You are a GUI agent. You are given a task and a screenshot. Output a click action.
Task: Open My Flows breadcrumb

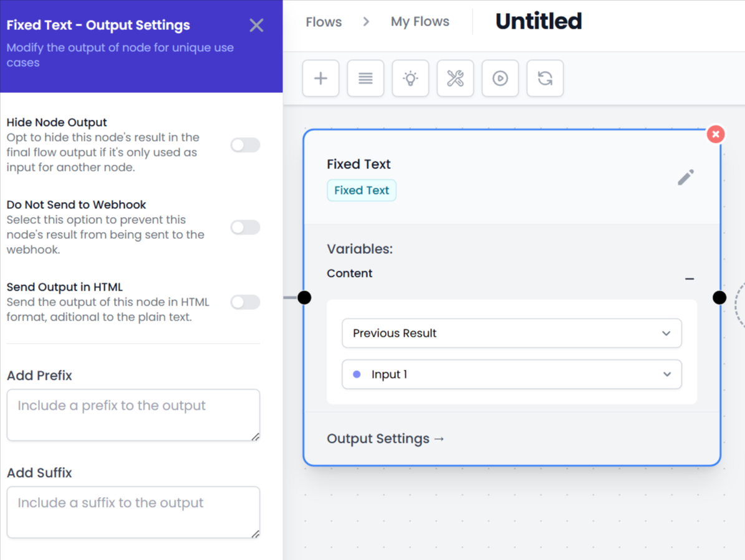pyautogui.click(x=420, y=22)
